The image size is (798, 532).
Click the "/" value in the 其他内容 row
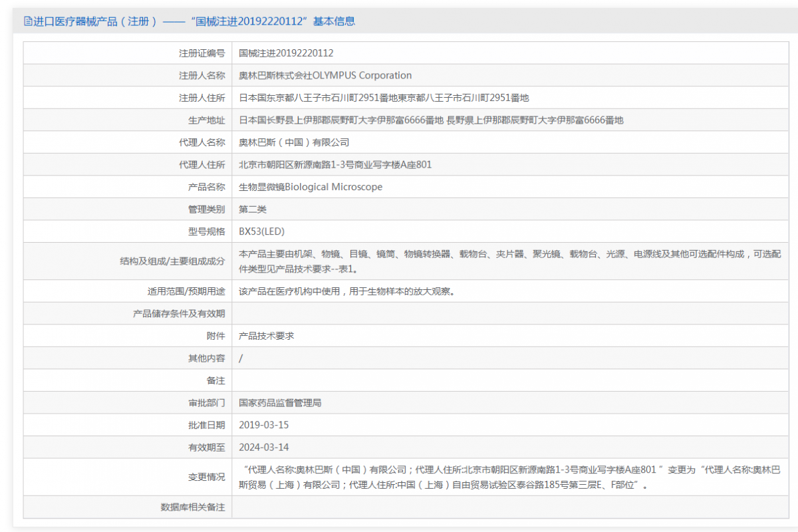point(241,358)
